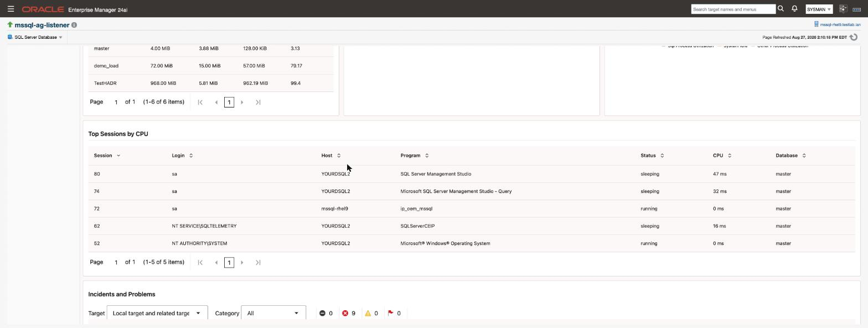Click page number field in Top Sessions
This screenshot has height=328, width=868.
coord(116,263)
